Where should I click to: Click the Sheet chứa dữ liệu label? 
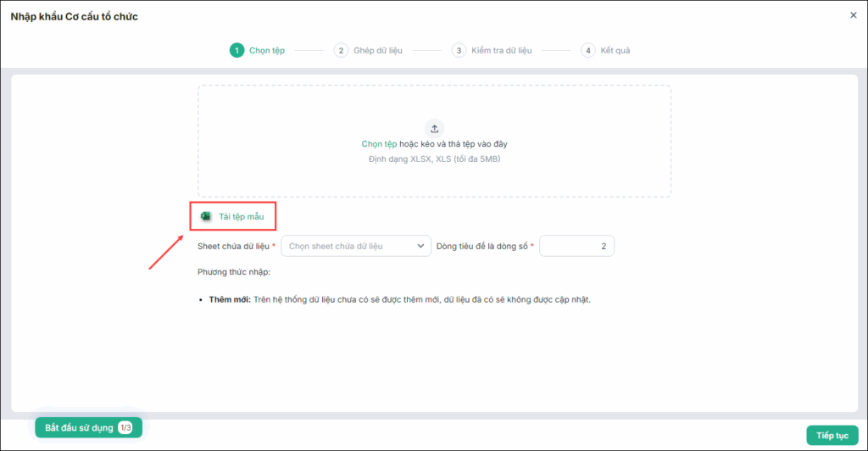click(x=233, y=246)
